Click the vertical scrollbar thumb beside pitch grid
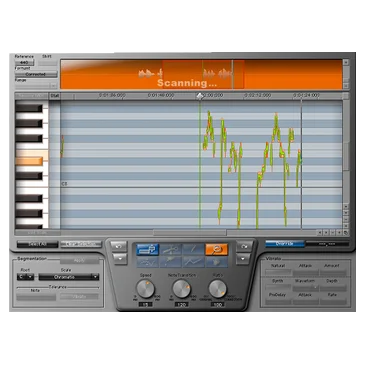 tap(346, 156)
